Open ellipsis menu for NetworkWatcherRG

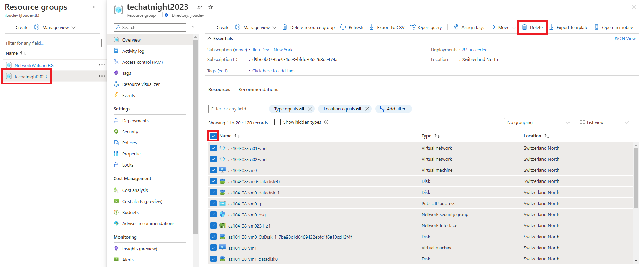102,65
